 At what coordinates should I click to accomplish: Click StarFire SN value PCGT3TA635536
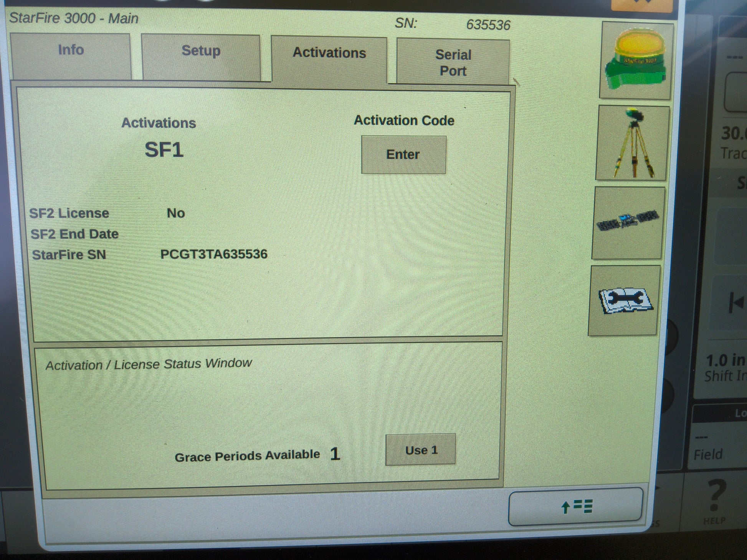[x=214, y=254]
